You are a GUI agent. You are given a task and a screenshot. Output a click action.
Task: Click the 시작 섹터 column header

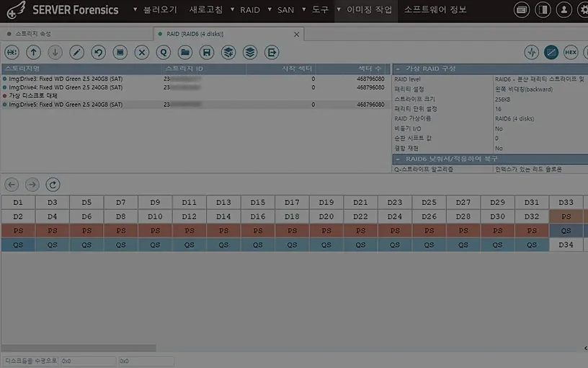coord(281,69)
